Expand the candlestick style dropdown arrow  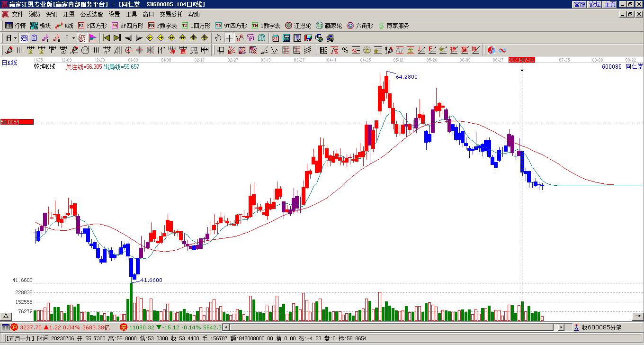[73, 38]
